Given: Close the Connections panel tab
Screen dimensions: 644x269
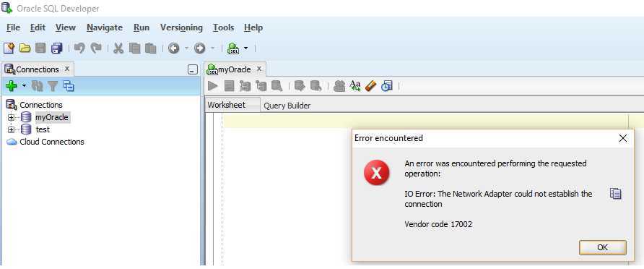Looking at the screenshot, I should (67, 69).
